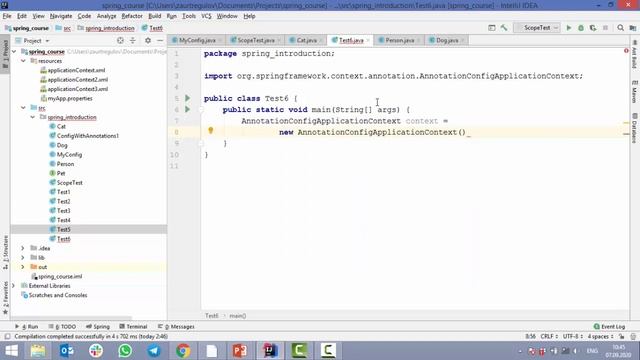Screen dimensions: 640x360
Task: Open the Event Log
Action: pos(609,327)
